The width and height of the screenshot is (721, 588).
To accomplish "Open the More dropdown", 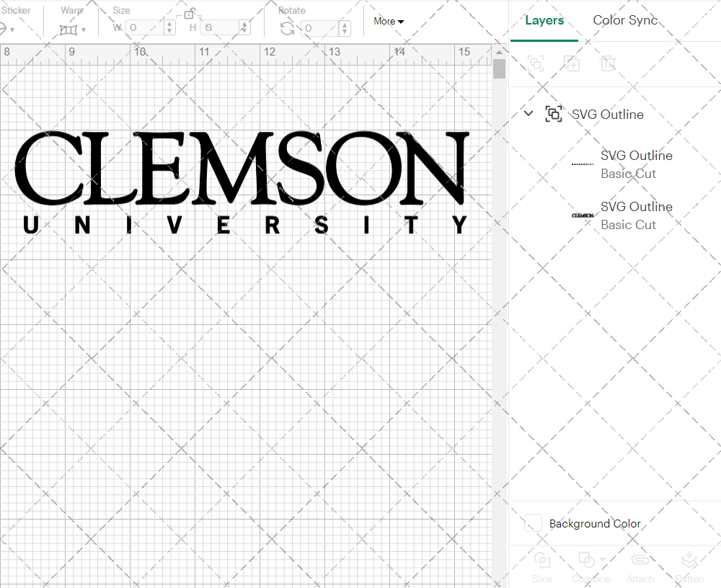I will point(388,21).
